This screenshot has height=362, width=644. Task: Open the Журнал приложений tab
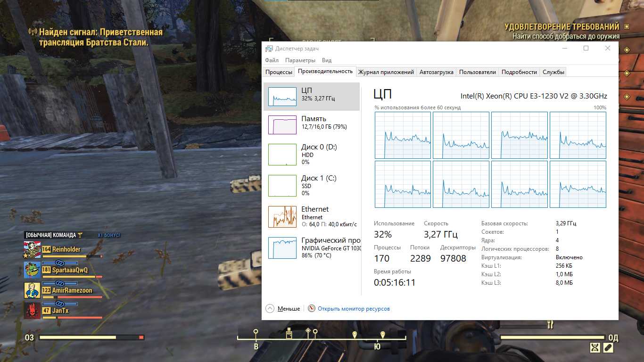tap(386, 72)
